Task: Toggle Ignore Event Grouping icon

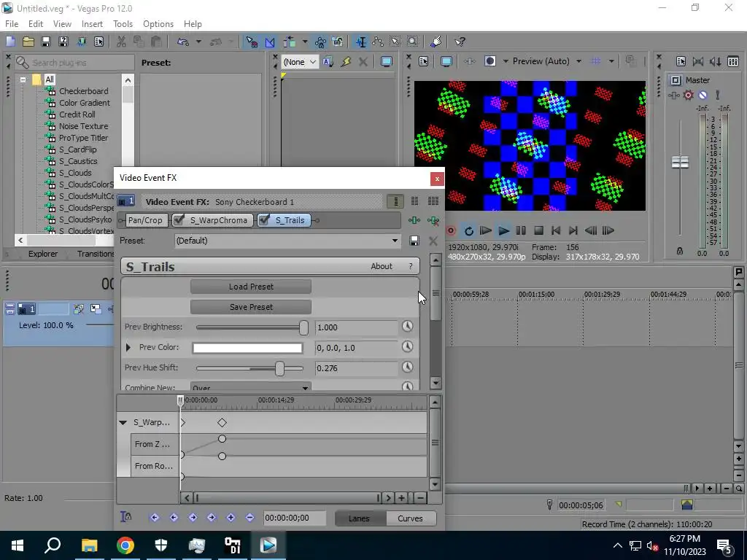Action: tap(338, 42)
